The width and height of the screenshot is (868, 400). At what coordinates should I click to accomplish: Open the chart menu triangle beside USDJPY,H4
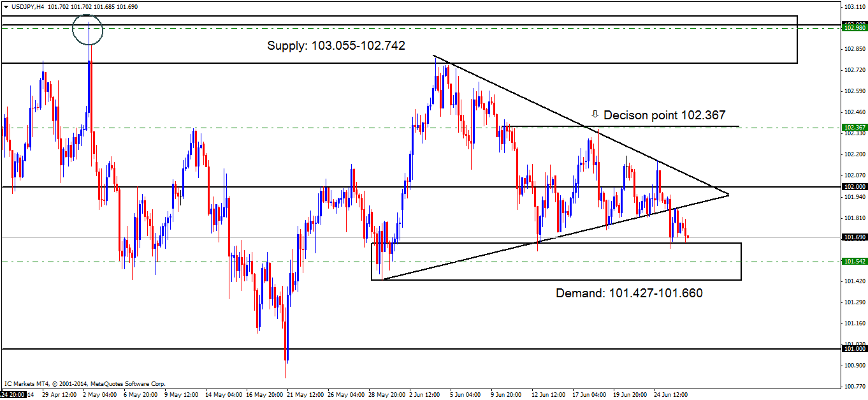click(x=6, y=6)
